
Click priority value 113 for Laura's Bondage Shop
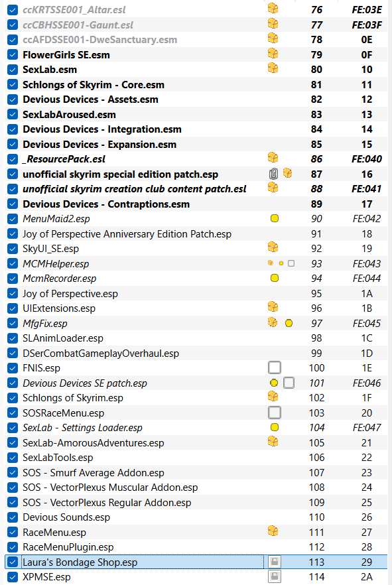click(316, 562)
